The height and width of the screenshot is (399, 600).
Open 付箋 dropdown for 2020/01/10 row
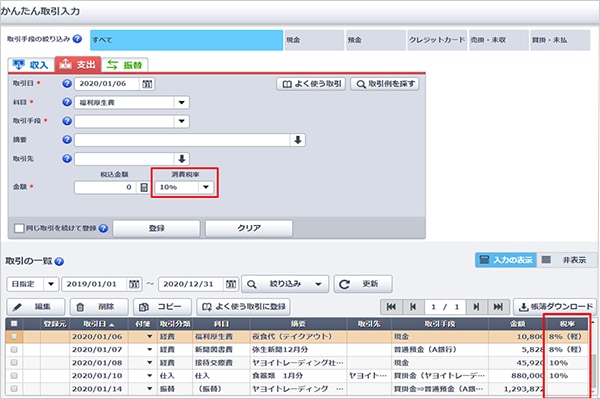coord(149,376)
